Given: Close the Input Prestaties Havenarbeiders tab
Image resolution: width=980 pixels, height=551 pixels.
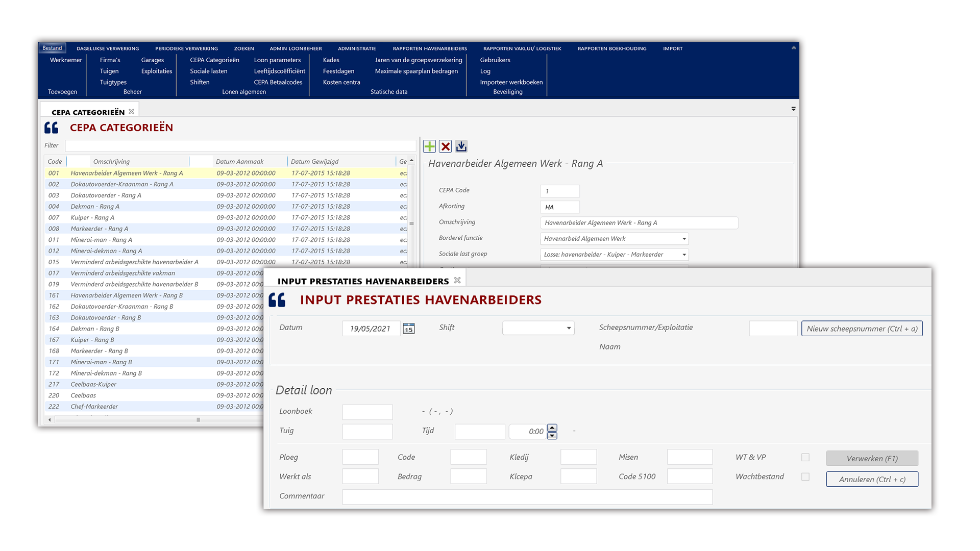Looking at the screenshot, I should point(457,281).
